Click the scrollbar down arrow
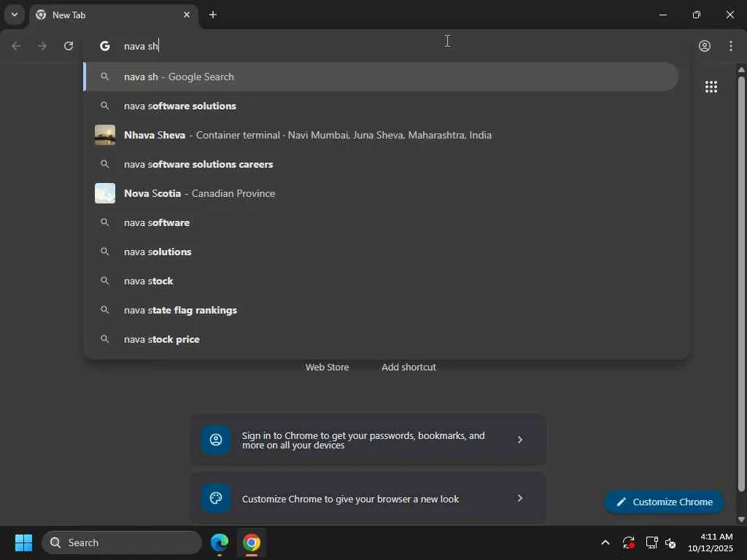The image size is (747, 560). (741, 519)
